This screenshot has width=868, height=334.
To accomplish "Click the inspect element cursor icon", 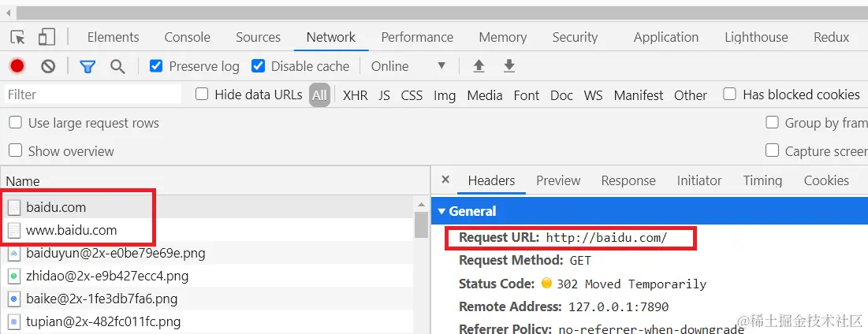I will (x=18, y=37).
